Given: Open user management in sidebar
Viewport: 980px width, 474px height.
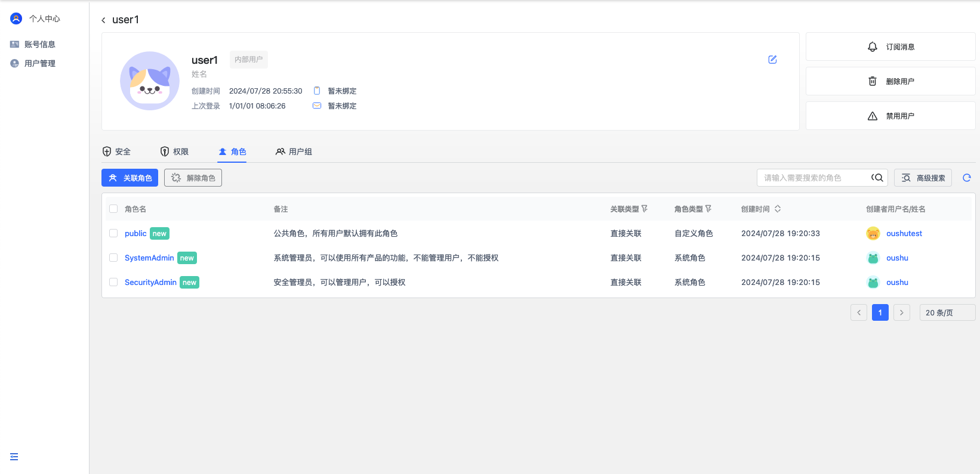Looking at the screenshot, I should click(33, 63).
